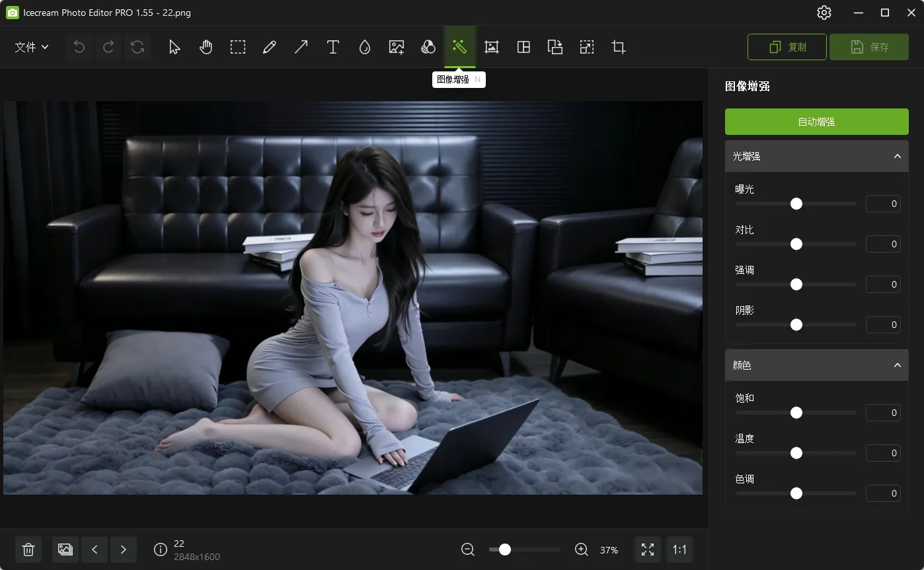Go to the previous image
Image resolution: width=924 pixels, height=570 pixels.
click(95, 550)
